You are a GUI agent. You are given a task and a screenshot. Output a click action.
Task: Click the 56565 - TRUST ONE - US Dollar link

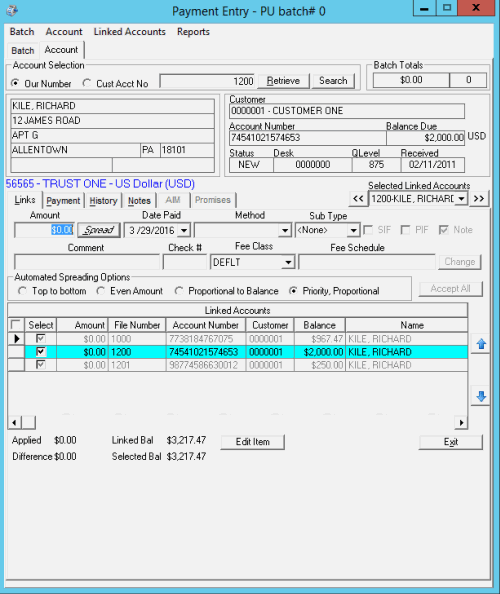tap(100, 184)
